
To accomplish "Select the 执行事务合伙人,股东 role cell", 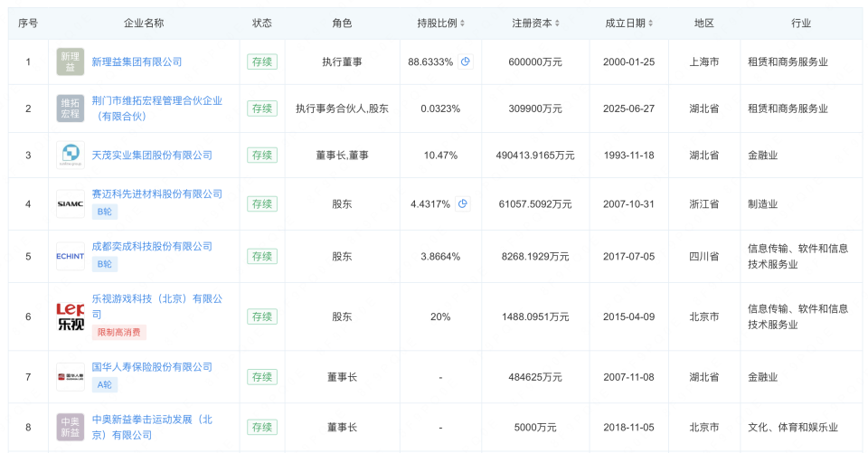I will [x=342, y=109].
